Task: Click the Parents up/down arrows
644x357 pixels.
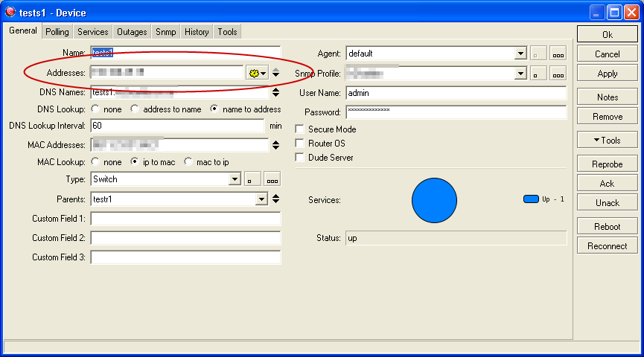Action: click(x=276, y=199)
